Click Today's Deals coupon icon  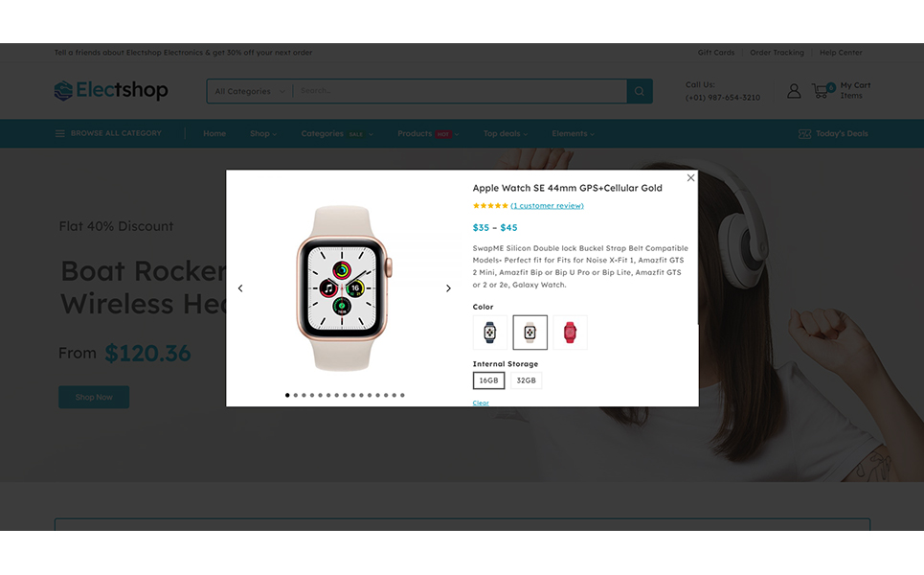804,134
